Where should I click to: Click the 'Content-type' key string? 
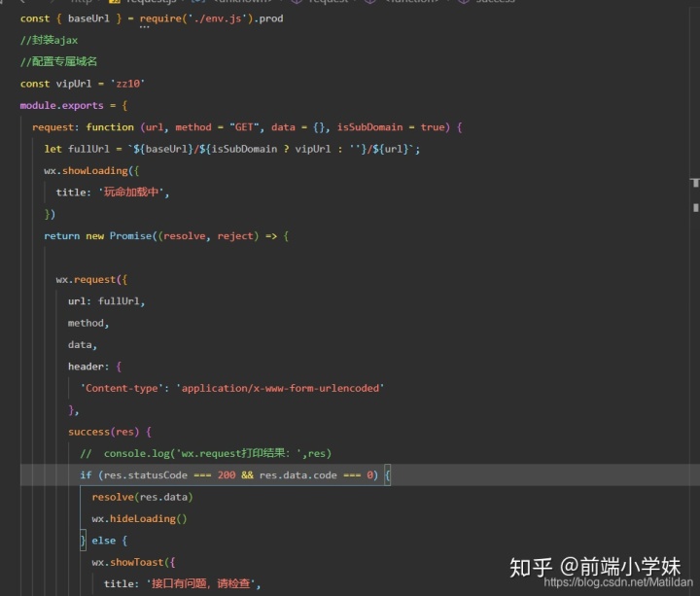tap(122, 388)
